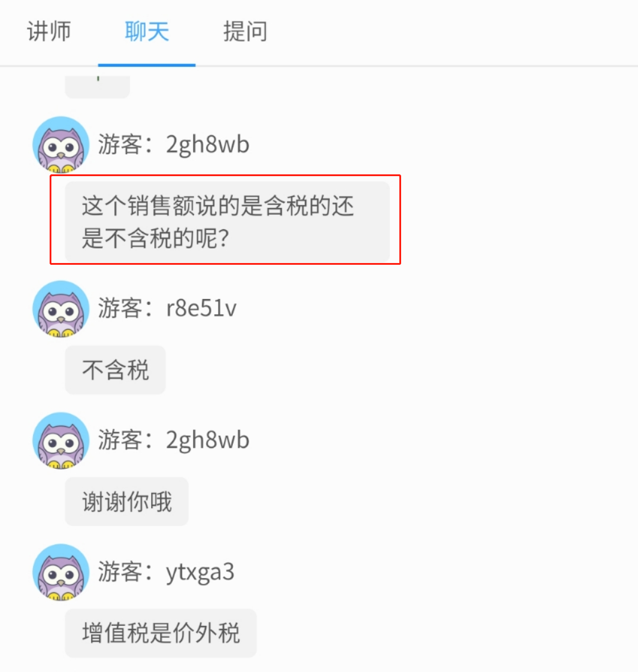This screenshot has height=672, width=638.
Task: Click the owl avatar beside 谢谢你哦 sender
Action: pos(61,440)
